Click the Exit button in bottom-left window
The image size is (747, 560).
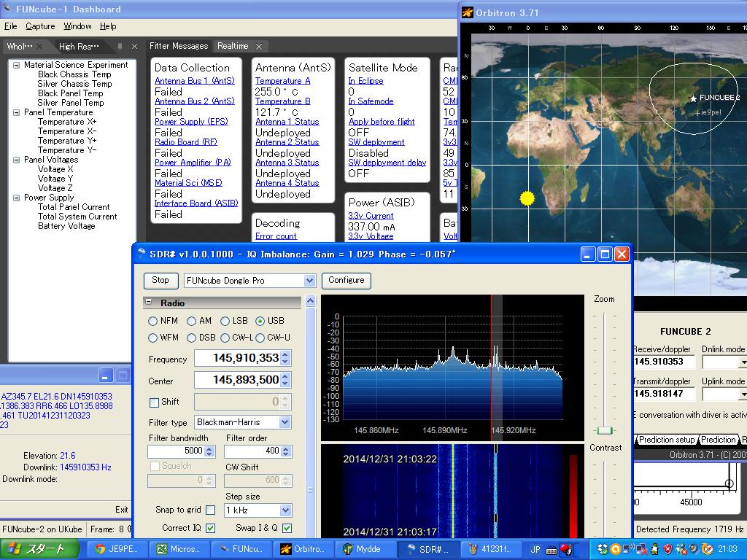(122, 510)
